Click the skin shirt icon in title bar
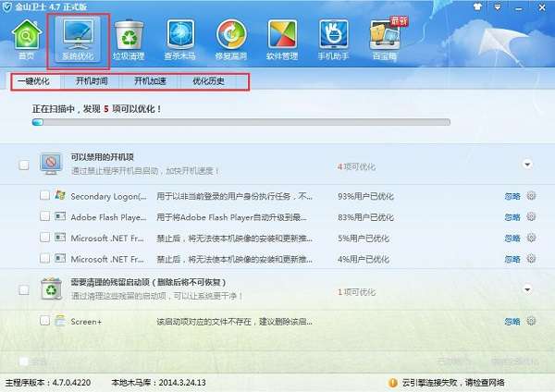Screen dimensions: 555x392 click(478, 6)
